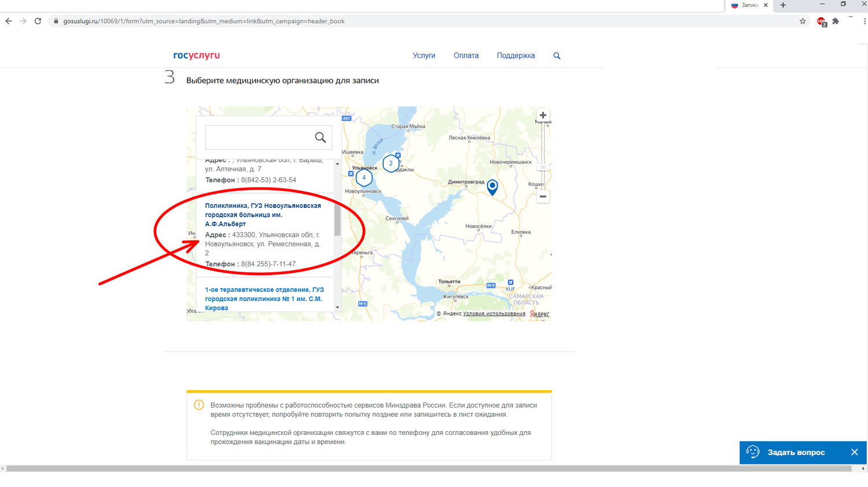Click the blue location pin near Димитровград

click(x=492, y=187)
